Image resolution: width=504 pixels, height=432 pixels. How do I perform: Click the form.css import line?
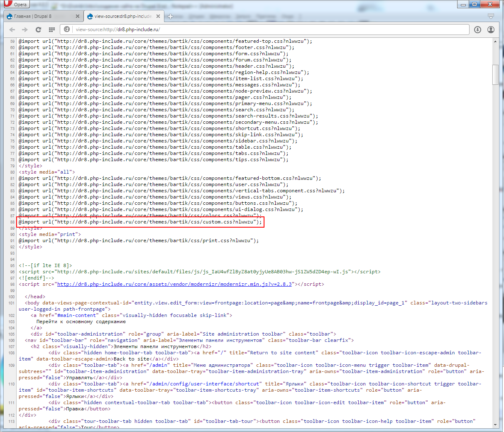point(154,54)
